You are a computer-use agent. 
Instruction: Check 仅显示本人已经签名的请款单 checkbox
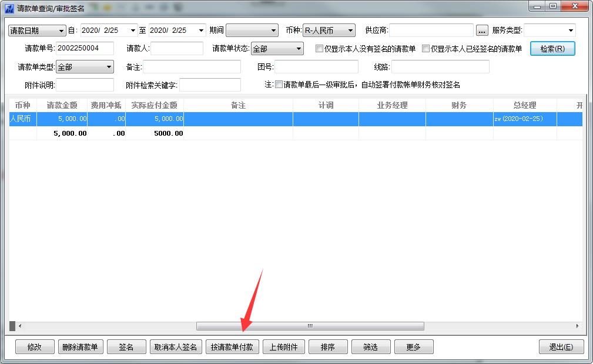coord(426,49)
